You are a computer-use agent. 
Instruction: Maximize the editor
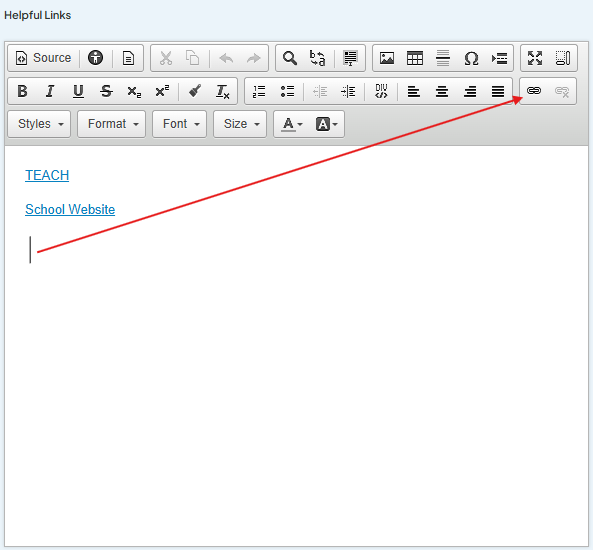click(535, 58)
